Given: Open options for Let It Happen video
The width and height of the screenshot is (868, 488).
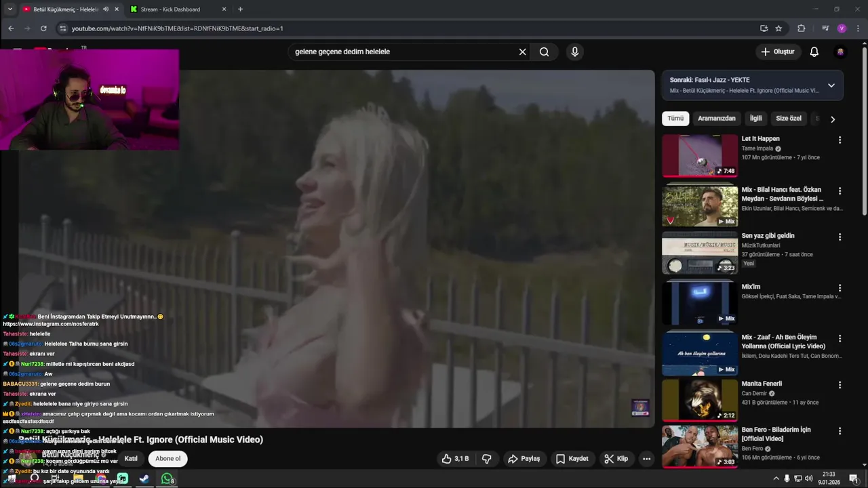Looking at the screenshot, I should (840, 140).
